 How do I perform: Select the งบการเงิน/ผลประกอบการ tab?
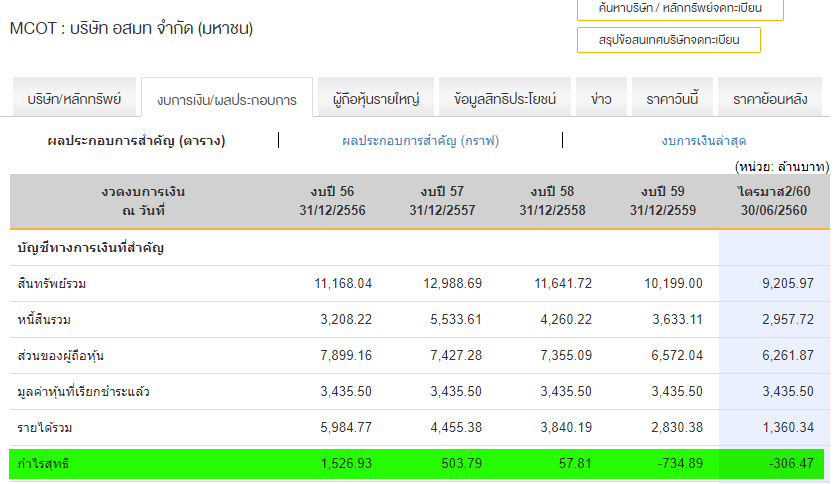(227, 100)
